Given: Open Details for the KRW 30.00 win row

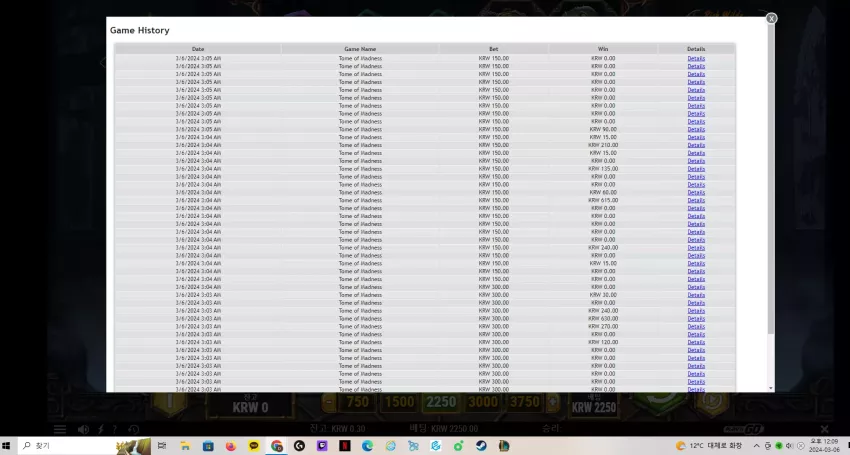Looking at the screenshot, I should coord(696,294).
